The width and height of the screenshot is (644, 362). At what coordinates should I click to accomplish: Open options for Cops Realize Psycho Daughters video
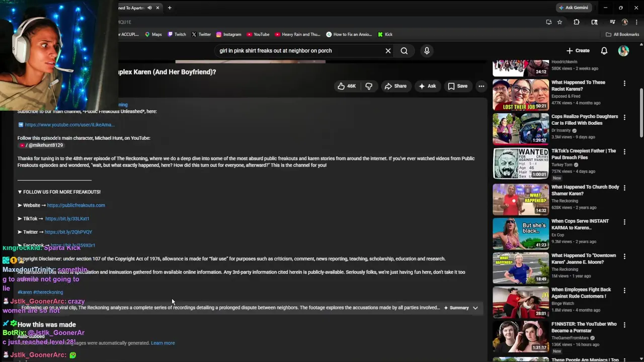(624, 118)
